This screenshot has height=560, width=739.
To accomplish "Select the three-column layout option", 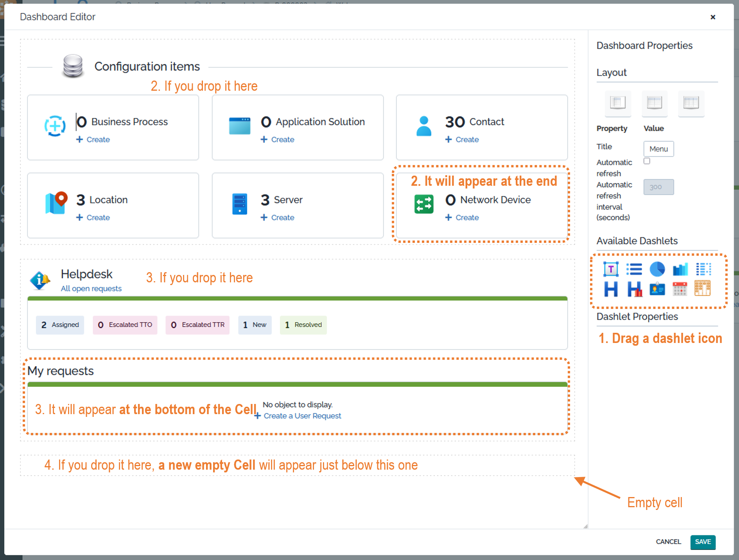I will (x=691, y=103).
